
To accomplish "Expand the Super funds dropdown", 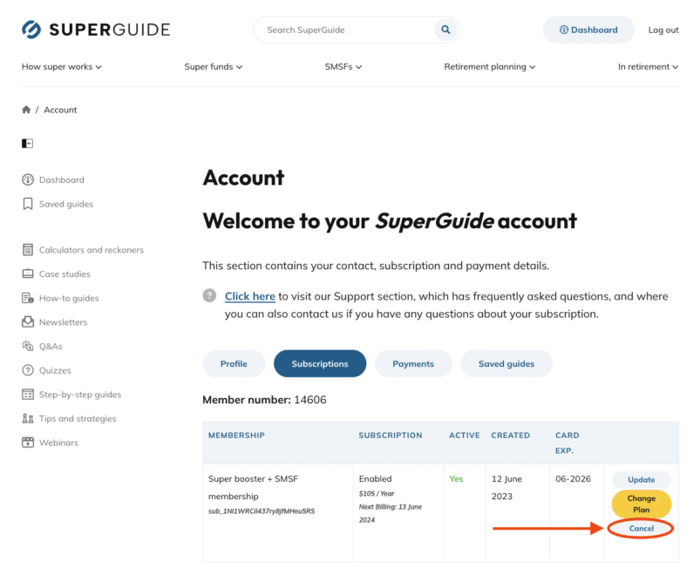I will 214,66.
